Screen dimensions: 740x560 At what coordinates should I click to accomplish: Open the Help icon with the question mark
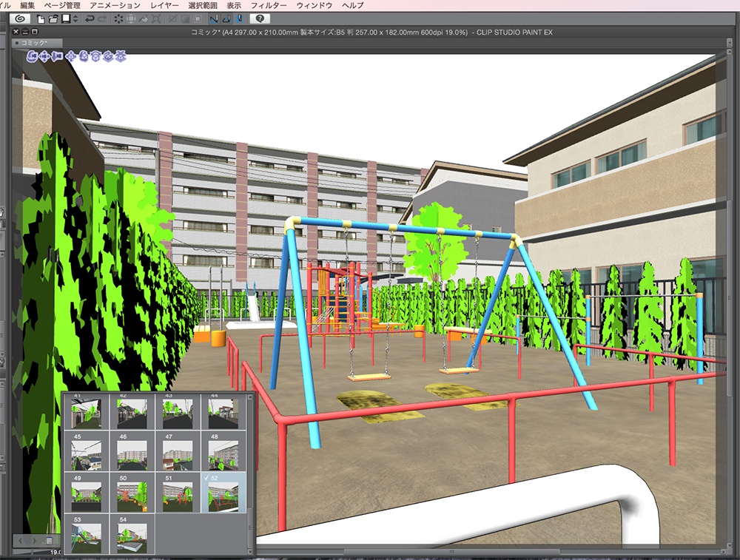pos(259,18)
